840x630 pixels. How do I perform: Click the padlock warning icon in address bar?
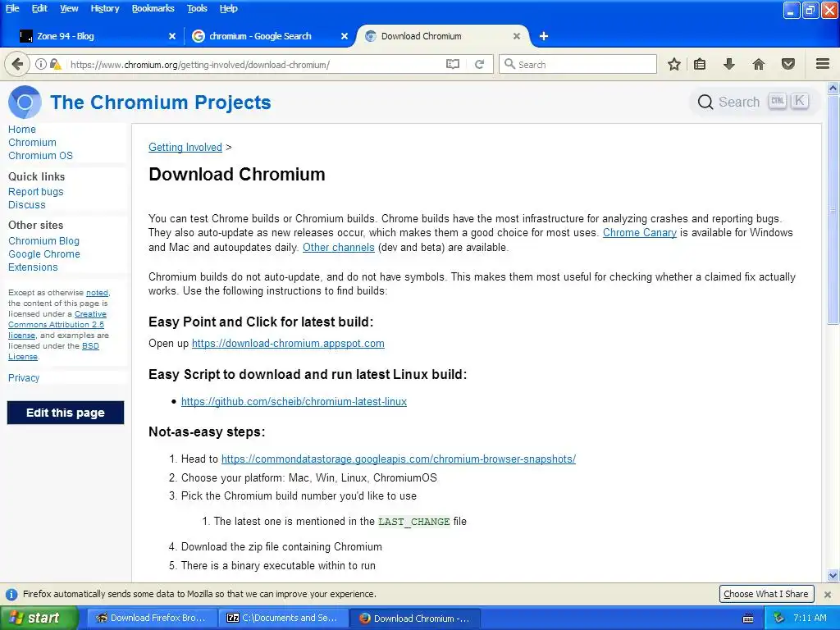(x=55, y=64)
